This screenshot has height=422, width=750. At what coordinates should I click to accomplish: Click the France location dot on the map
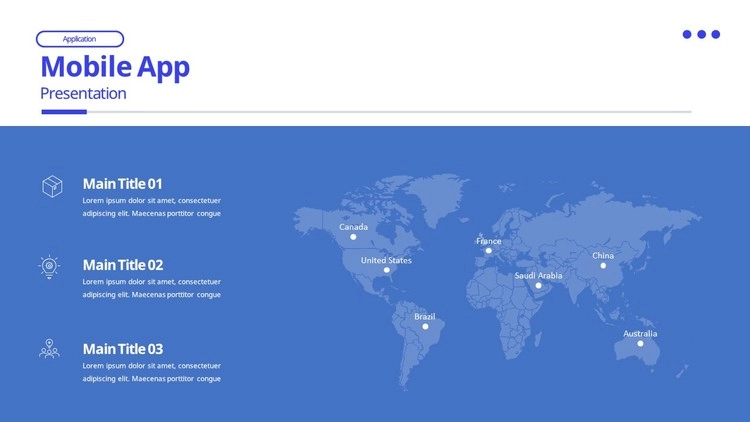click(x=489, y=251)
